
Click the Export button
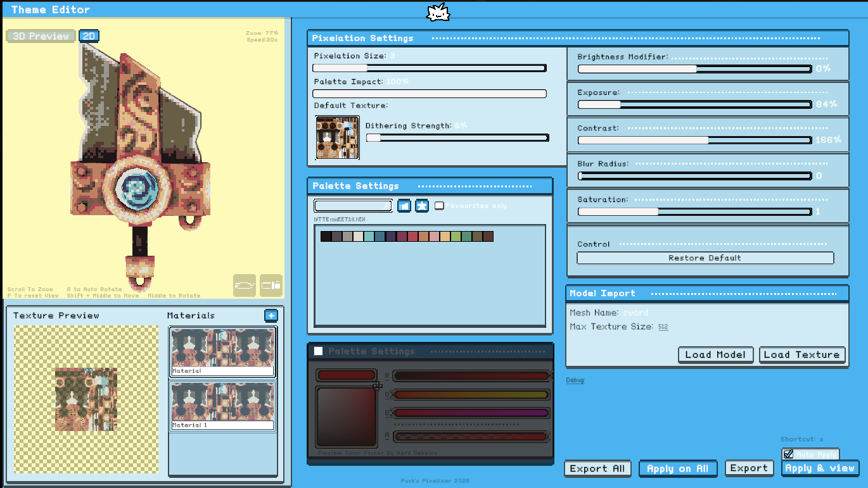749,468
